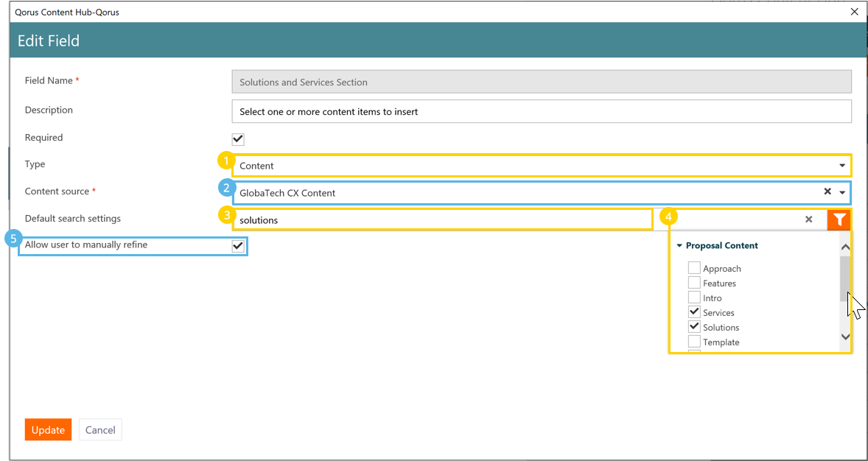Viewport: 868px width, 461px height.
Task: Click the 'Edit Field' heading
Action: point(49,41)
